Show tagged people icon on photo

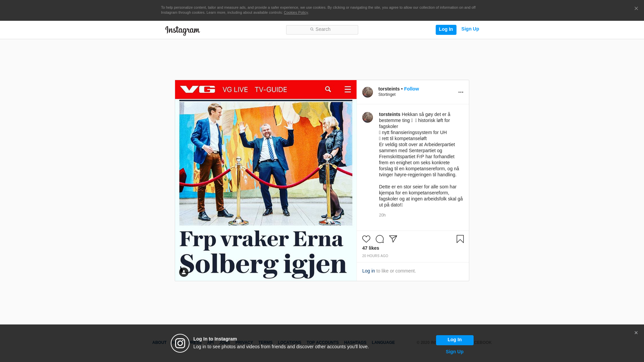pyautogui.click(x=184, y=272)
